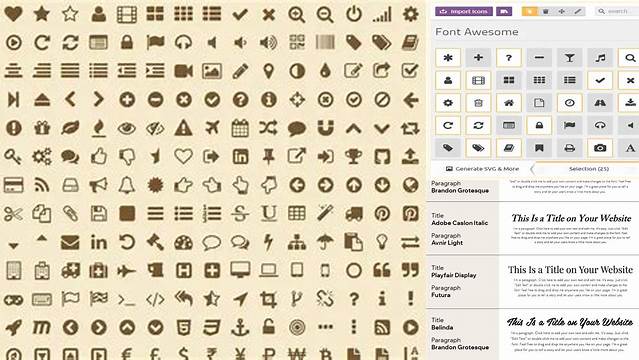Click the Adobe Caslon Italic font name
The image size is (639, 360).
(x=460, y=223)
